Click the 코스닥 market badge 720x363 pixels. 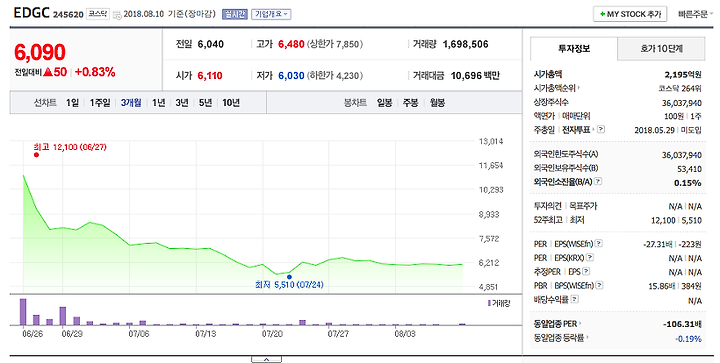click(x=98, y=14)
